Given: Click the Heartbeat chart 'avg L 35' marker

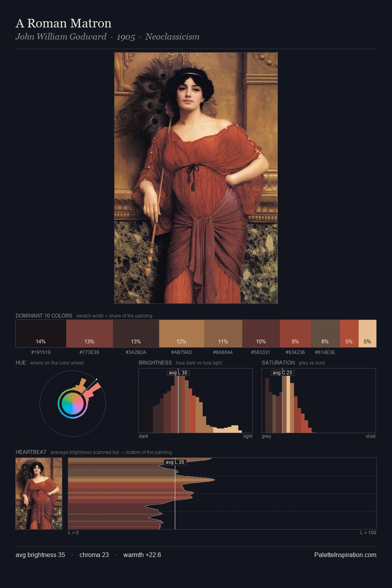Looking at the screenshot, I should pos(175,462).
